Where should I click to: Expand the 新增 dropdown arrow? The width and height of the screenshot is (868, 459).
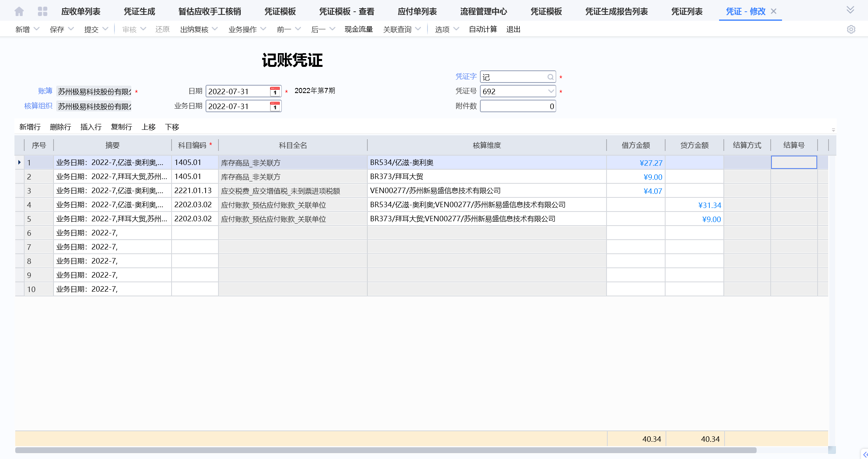[37, 29]
